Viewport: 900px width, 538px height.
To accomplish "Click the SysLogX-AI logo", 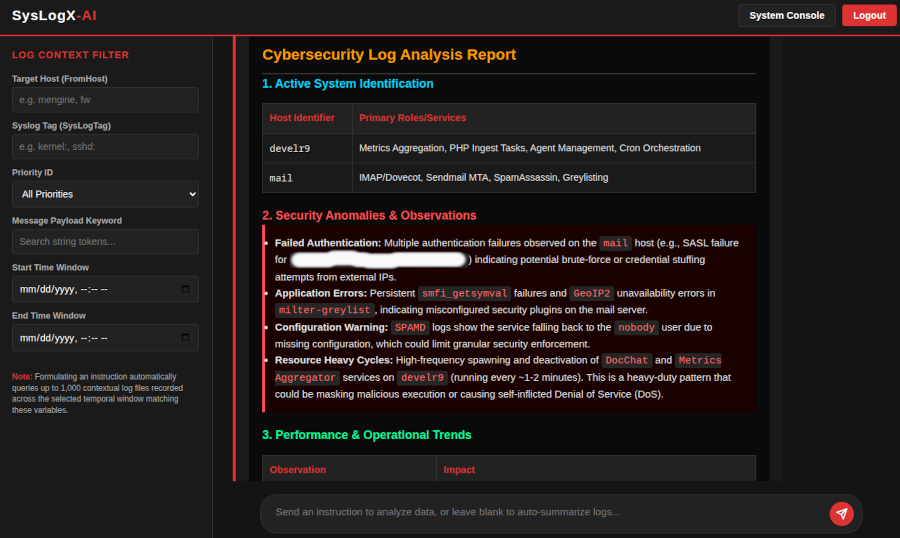I will [x=54, y=16].
